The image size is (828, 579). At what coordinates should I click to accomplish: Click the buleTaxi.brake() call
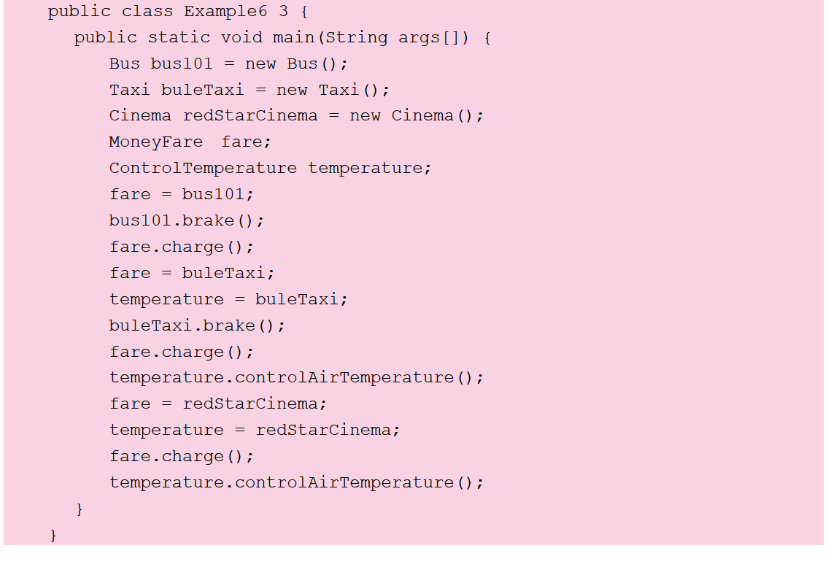coord(197,325)
